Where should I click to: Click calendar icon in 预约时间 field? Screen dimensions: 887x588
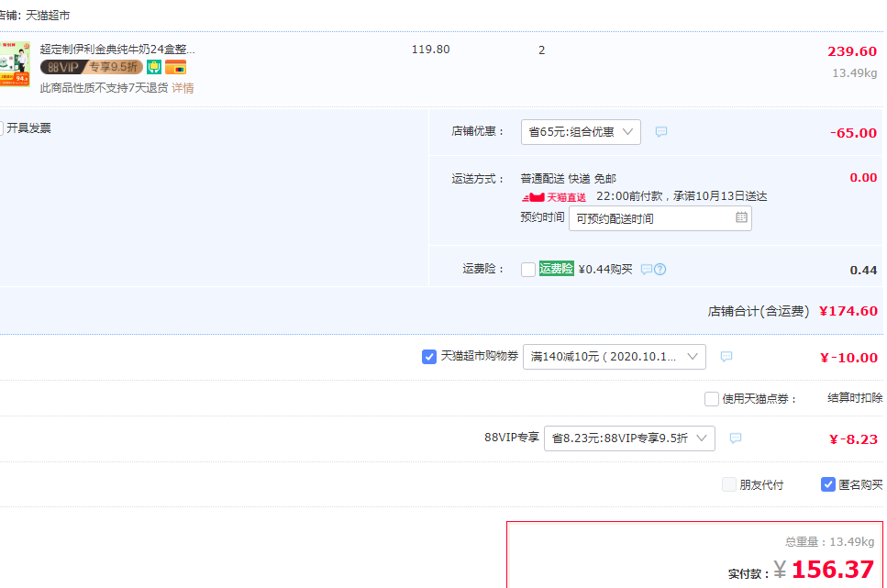(741, 217)
